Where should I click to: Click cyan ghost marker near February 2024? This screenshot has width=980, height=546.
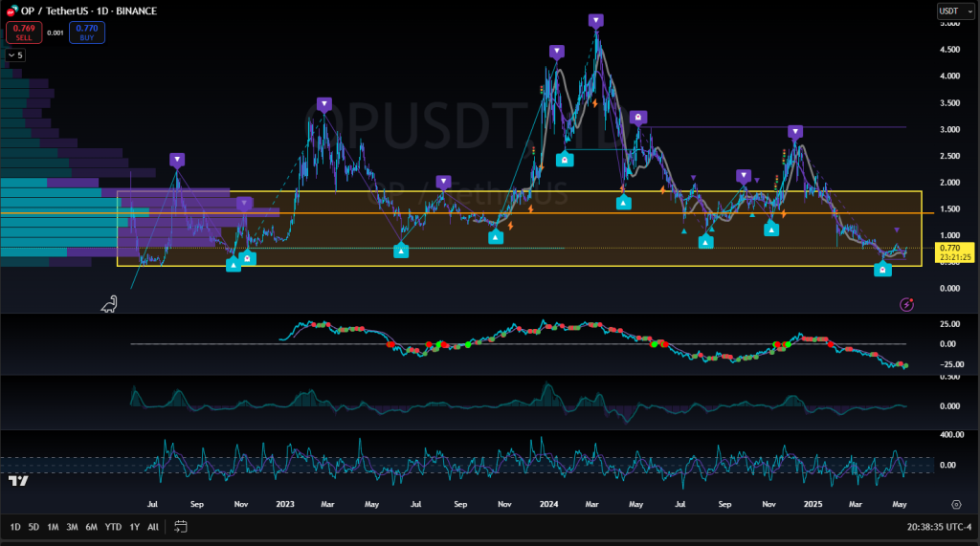(565, 160)
